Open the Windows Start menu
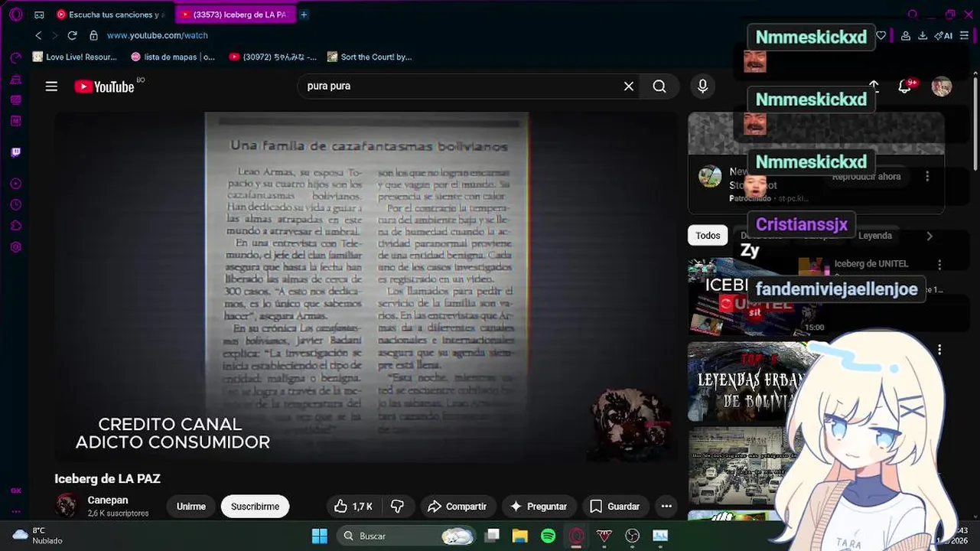Screen dimensions: 980x551 coord(320,536)
